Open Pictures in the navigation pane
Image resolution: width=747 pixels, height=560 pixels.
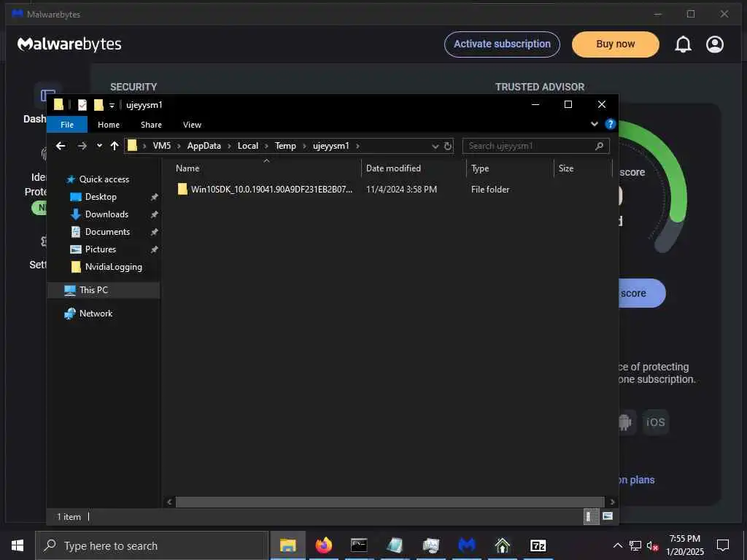point(101,249)
